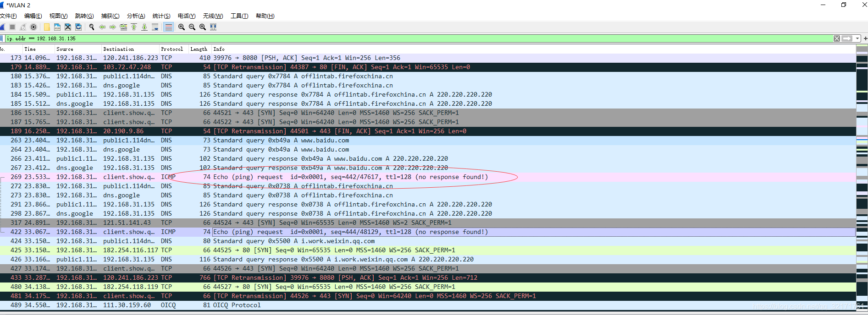Open a capture file with folder icon
The height and width of the screenshot is (315, 868).
tap(47, 27)
